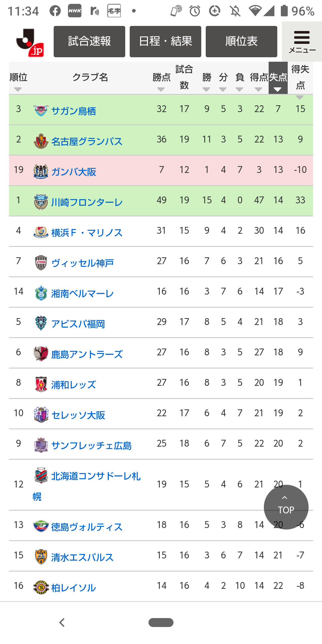Screen dimensions: 322x644
Task: Open the 横浜F・マリノス club link
Action: pos(87,233)
